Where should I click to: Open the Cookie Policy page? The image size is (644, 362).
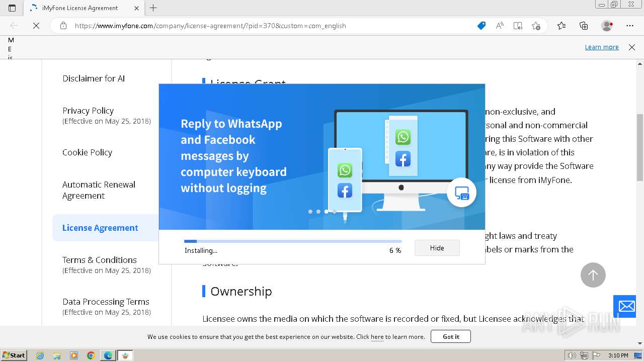pos(87,152)
